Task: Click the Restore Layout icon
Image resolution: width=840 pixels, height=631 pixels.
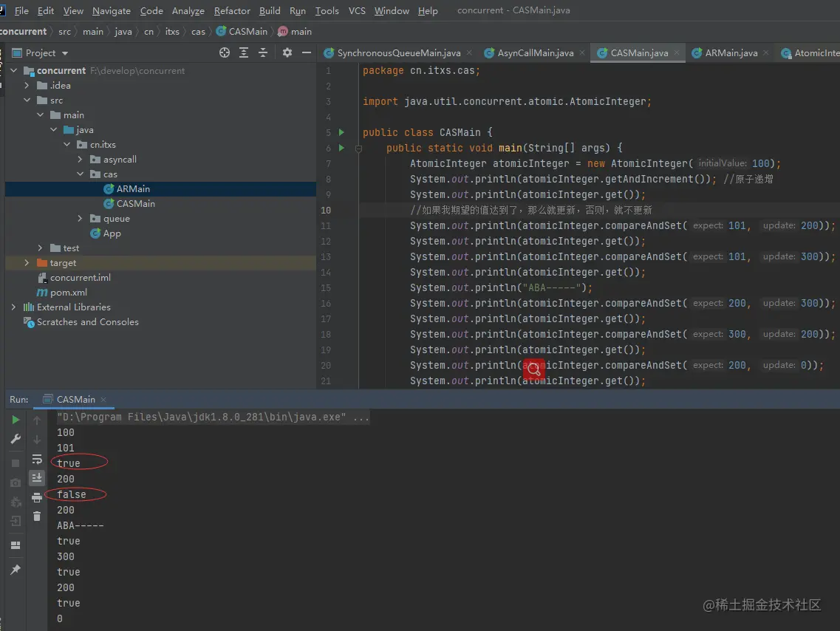Action: [x=16, y=545]
